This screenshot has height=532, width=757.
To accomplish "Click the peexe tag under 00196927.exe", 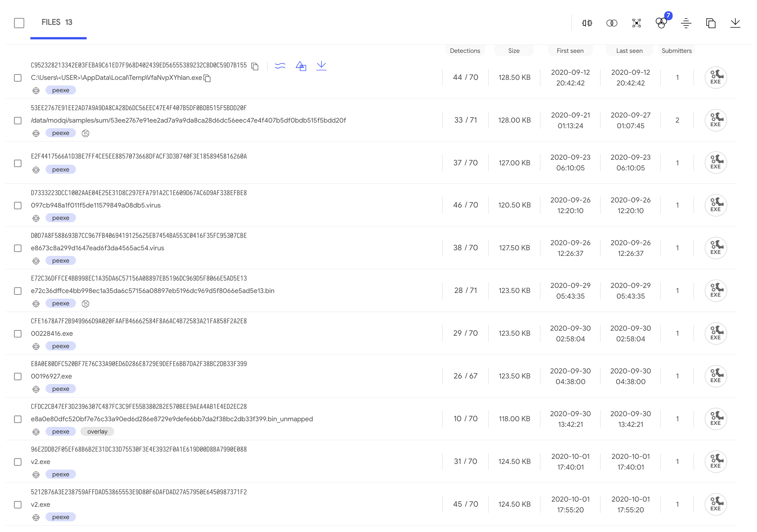I will click(x=61, y=389).
